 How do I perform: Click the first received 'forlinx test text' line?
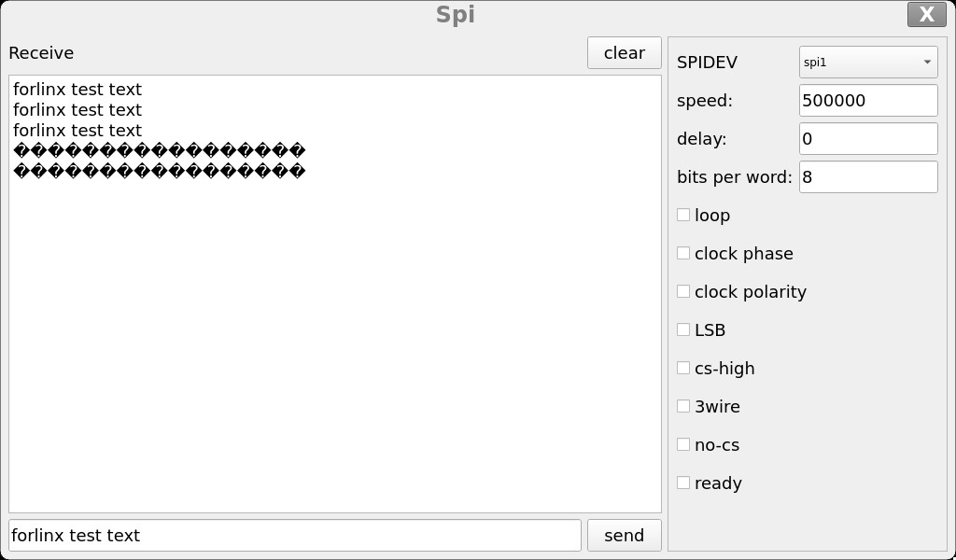tap(77, 90)
